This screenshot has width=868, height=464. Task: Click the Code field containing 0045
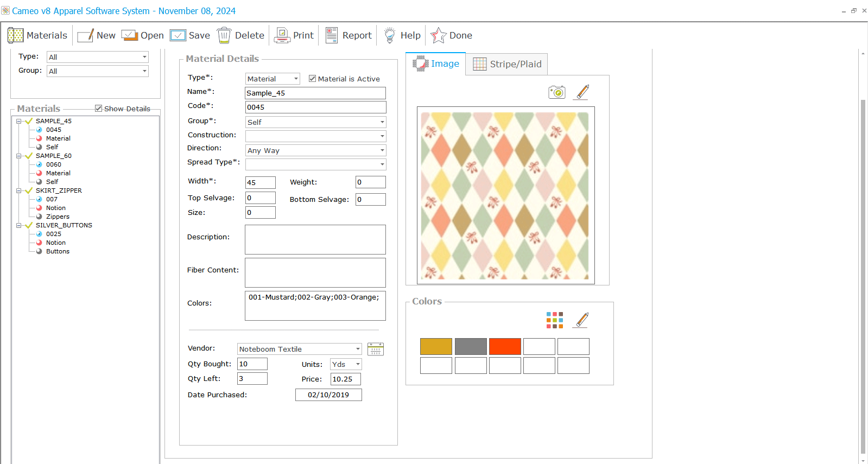pyautogui.click(x=315, y=107)
